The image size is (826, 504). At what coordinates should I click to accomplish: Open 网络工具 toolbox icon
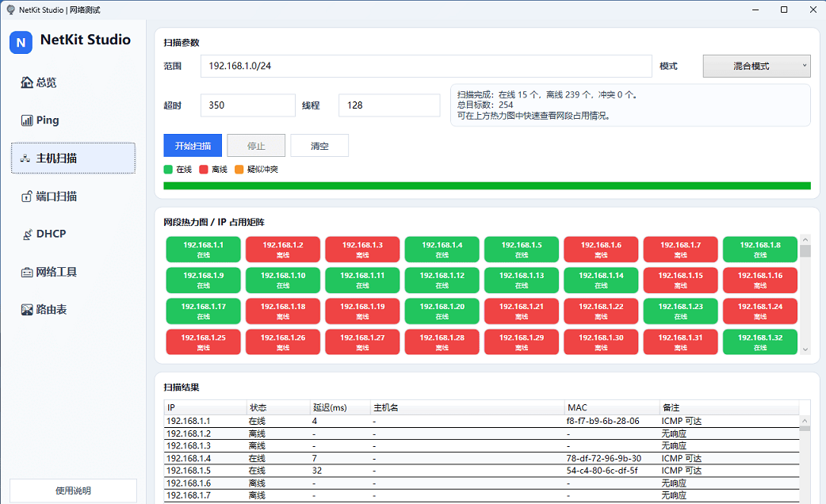pos(27,272)
